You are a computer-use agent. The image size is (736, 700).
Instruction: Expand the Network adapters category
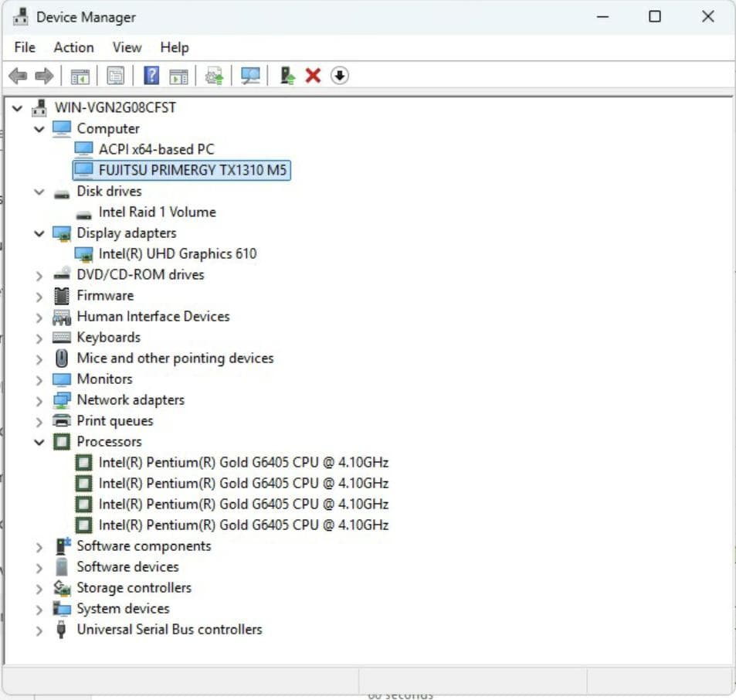pos(39,399)
